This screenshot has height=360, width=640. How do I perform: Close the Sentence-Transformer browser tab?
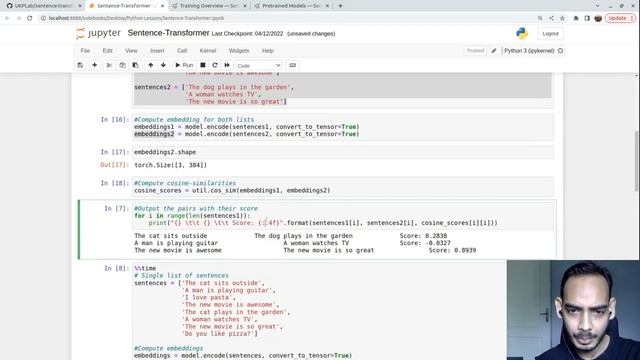[162, 6]
